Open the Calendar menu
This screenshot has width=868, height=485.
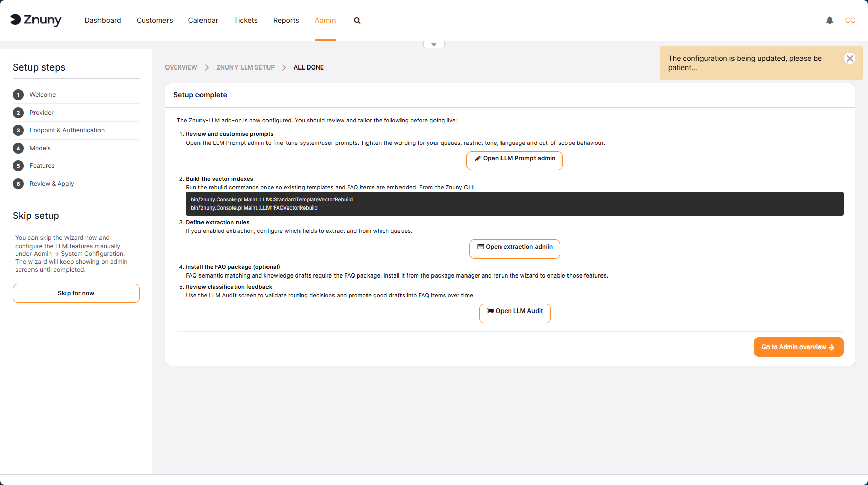pyautogui.click(x=203, y=20)
